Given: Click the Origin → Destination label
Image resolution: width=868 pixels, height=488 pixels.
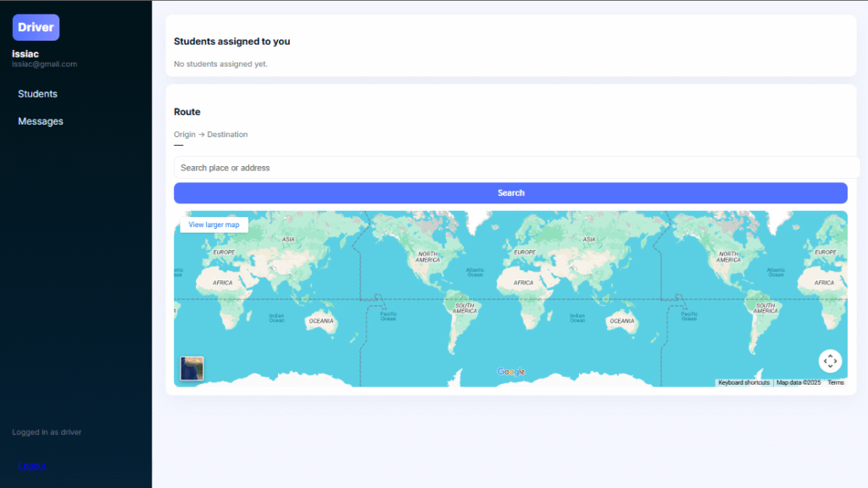Looking at the screenshot, I should 211,135.
